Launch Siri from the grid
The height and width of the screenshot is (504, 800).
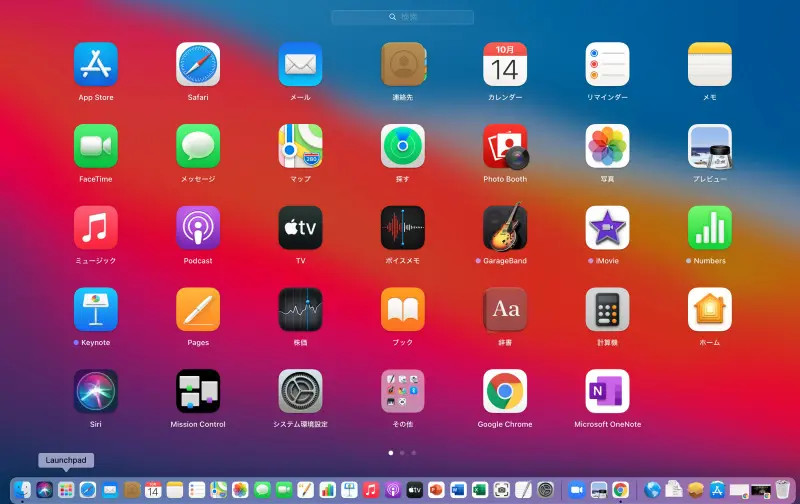(x=96, y=392)
